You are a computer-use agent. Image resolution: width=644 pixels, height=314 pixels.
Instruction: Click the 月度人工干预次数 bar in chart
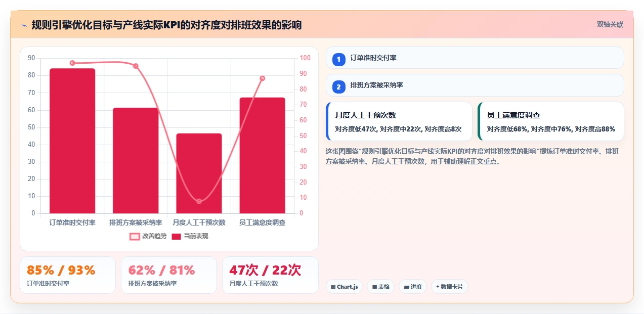tap(199, 173)
